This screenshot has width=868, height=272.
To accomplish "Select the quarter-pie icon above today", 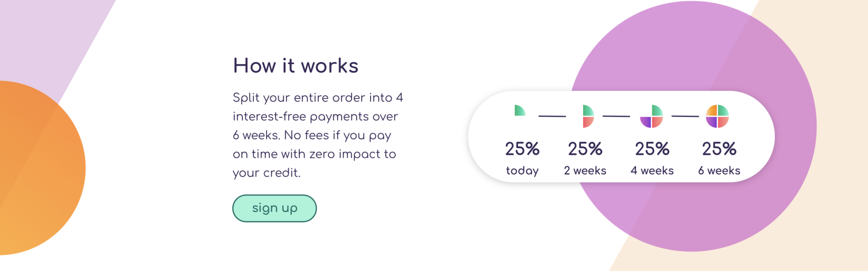I will coord(520,110).
